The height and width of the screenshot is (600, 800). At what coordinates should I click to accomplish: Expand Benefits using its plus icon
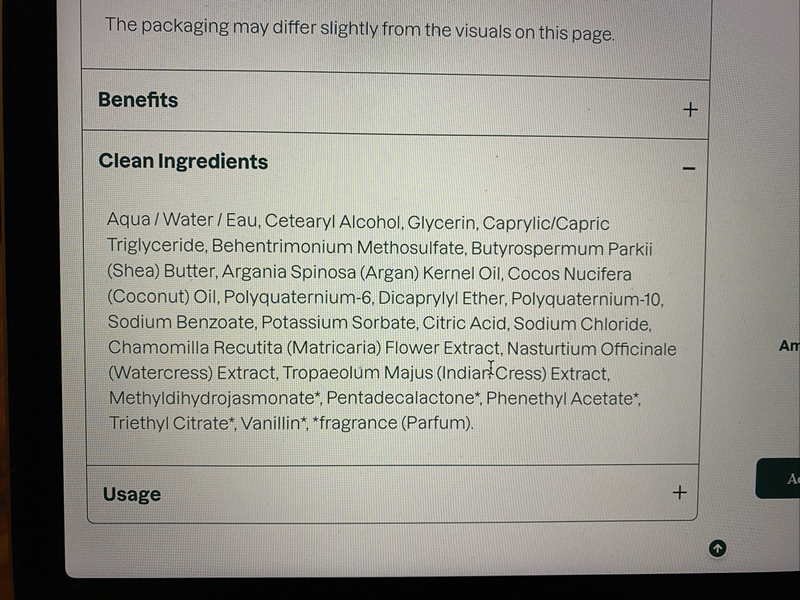[x=690, y=109]
